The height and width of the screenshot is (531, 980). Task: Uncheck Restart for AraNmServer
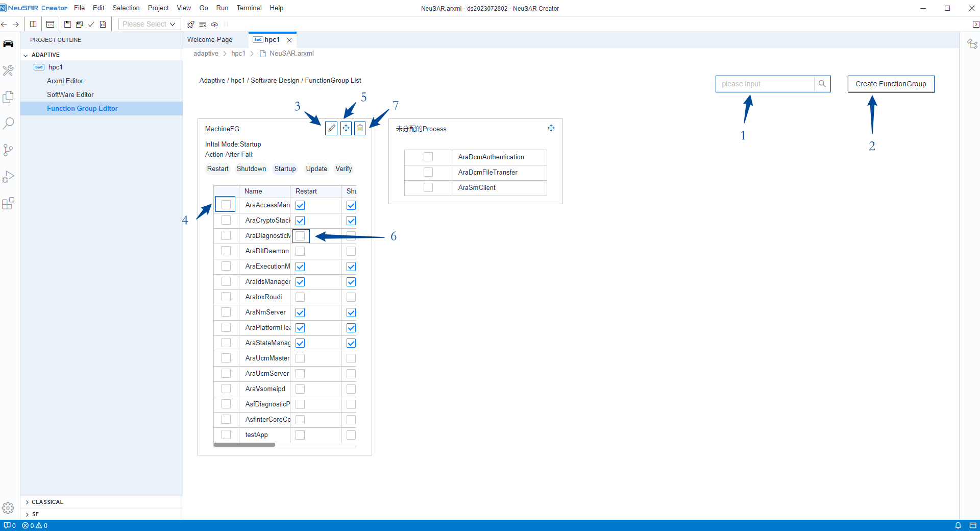coord(300,312)
